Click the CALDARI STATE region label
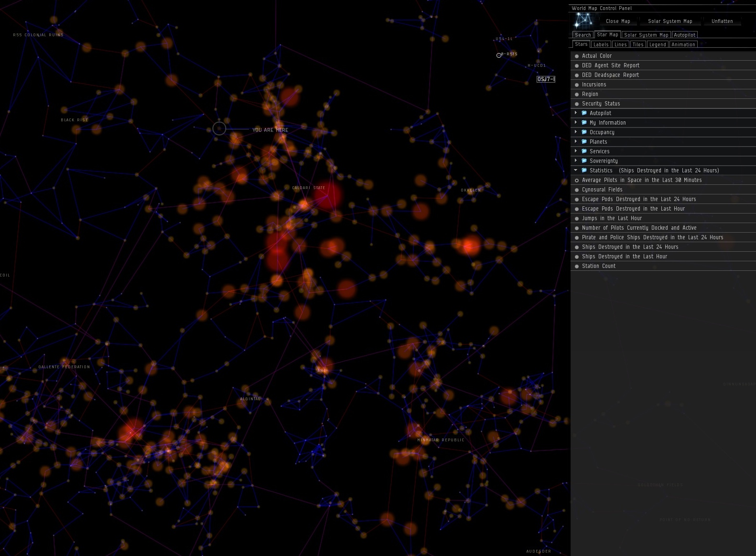This screenshot has height=556, width=756. tap(309, 188)
